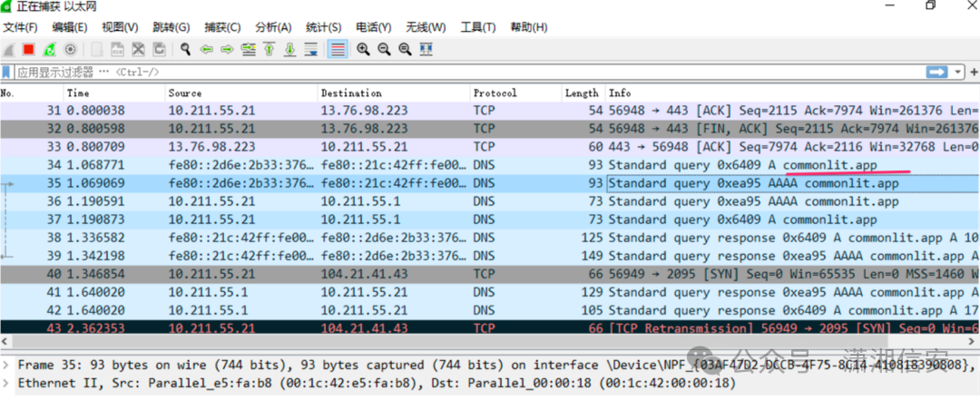
Task: Apply display filter arrow button
Action: coord(937,72)
